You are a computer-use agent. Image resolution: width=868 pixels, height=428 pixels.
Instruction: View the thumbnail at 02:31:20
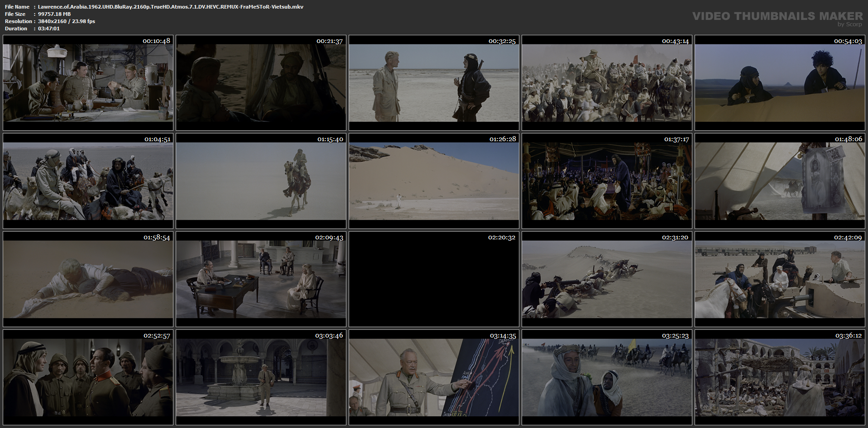(607, 279)
